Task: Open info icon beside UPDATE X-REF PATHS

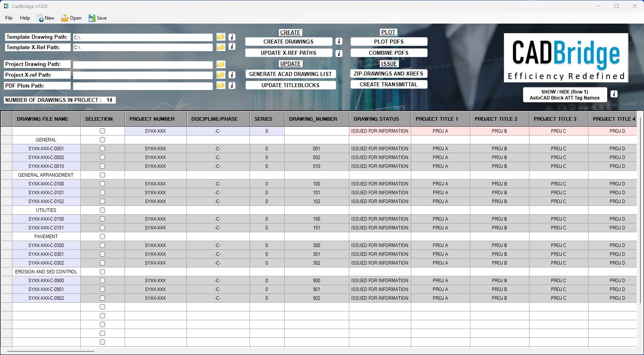Action: [339, 53]
